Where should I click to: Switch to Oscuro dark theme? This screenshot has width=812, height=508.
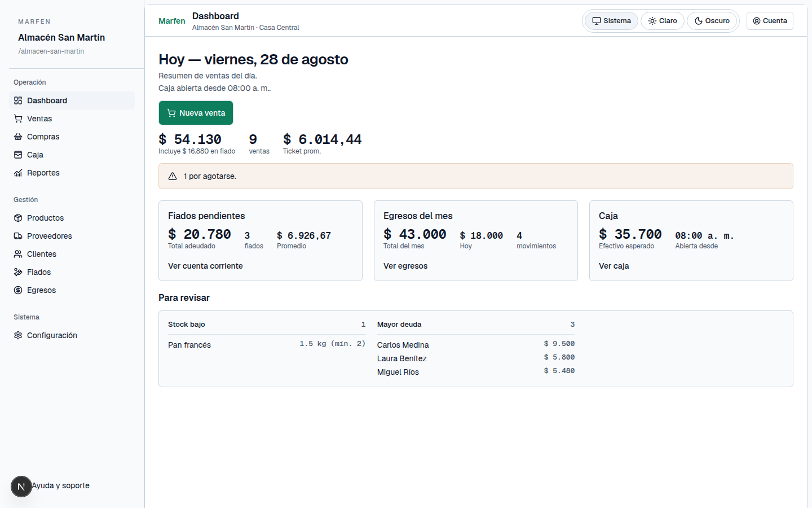pyautogui.click(x=712, y=21)
